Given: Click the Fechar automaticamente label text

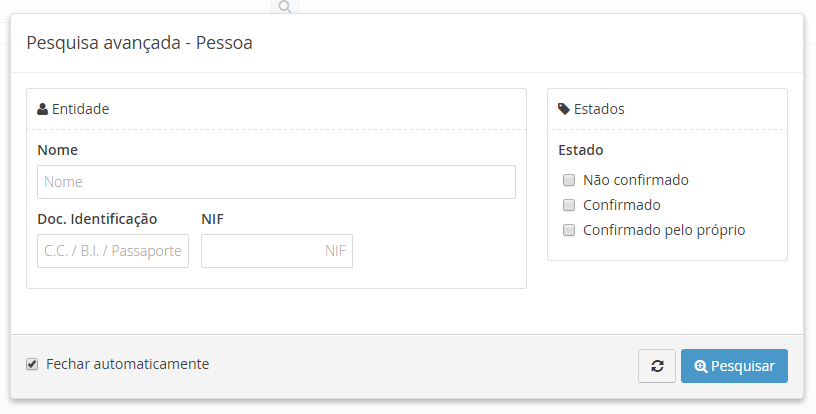Looking at the screenshot, I should [x=127, y=364].
